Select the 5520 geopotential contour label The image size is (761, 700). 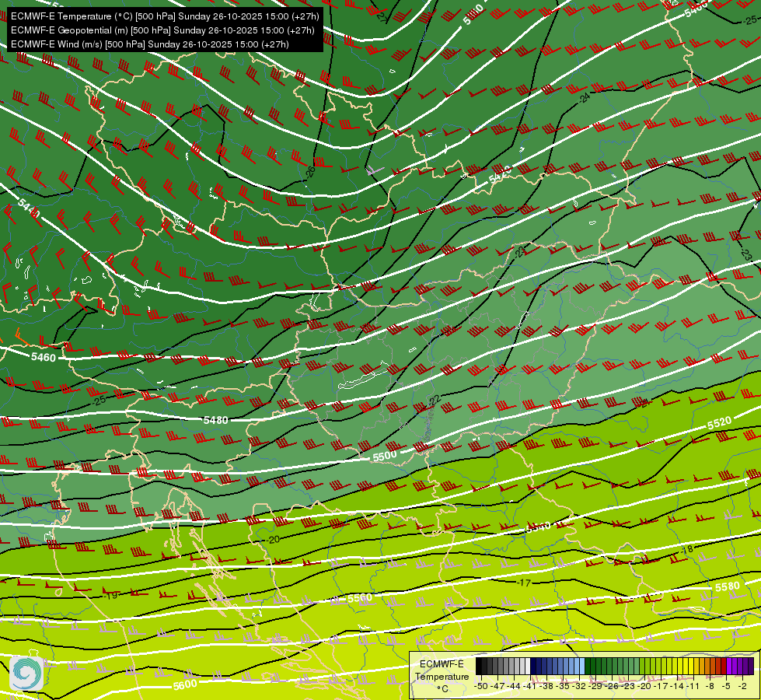pos(719,423)
